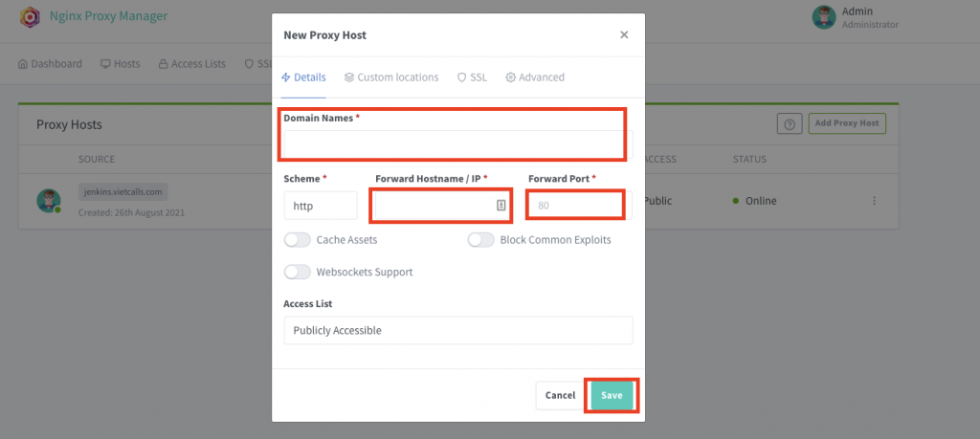980x439 pixels.
Task: Toggle the Cache Assets switch
Action: (298, 240)
